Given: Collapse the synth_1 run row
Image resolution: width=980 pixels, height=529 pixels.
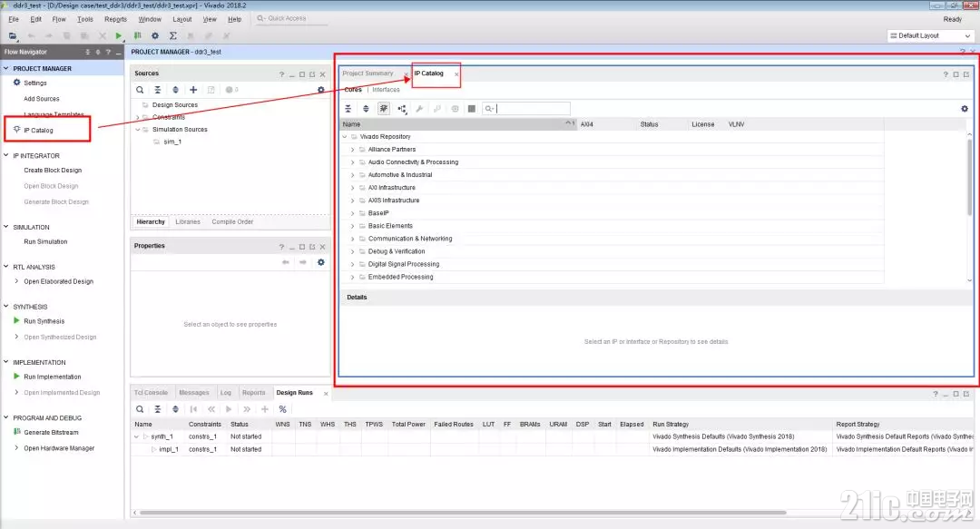Looking at the screenshot, I should [137, 436].
